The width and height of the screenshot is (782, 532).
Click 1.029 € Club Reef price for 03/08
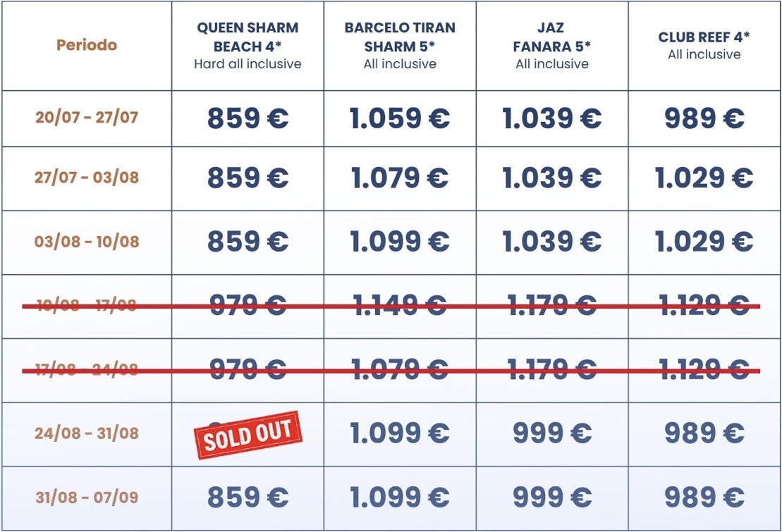point(704,242)
